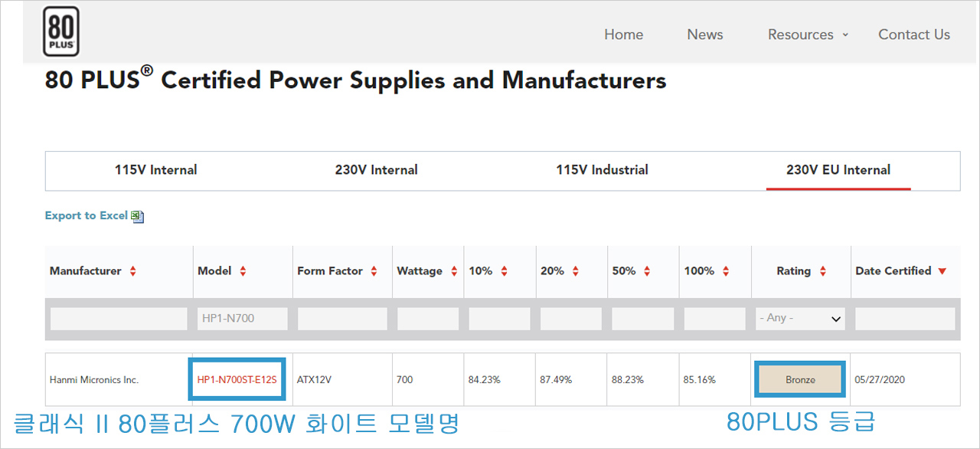Expand the Resources menu
Image resolution: width=980 pixels, height=449 pixels.
tap(808, 34)
